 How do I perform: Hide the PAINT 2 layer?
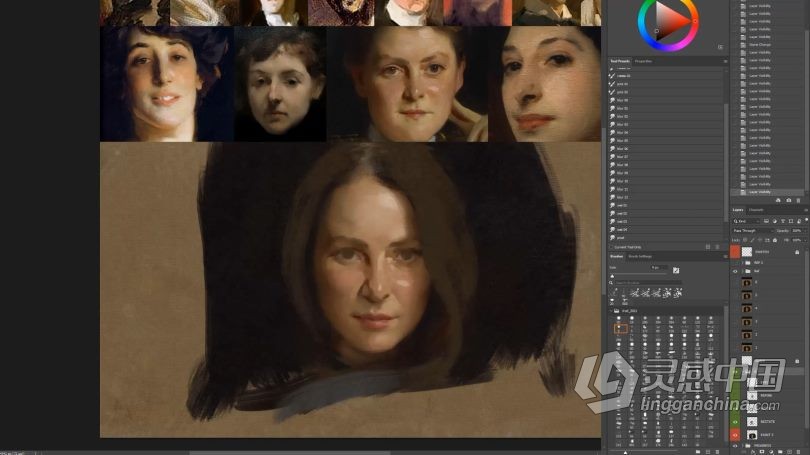[x=735, y=435]
